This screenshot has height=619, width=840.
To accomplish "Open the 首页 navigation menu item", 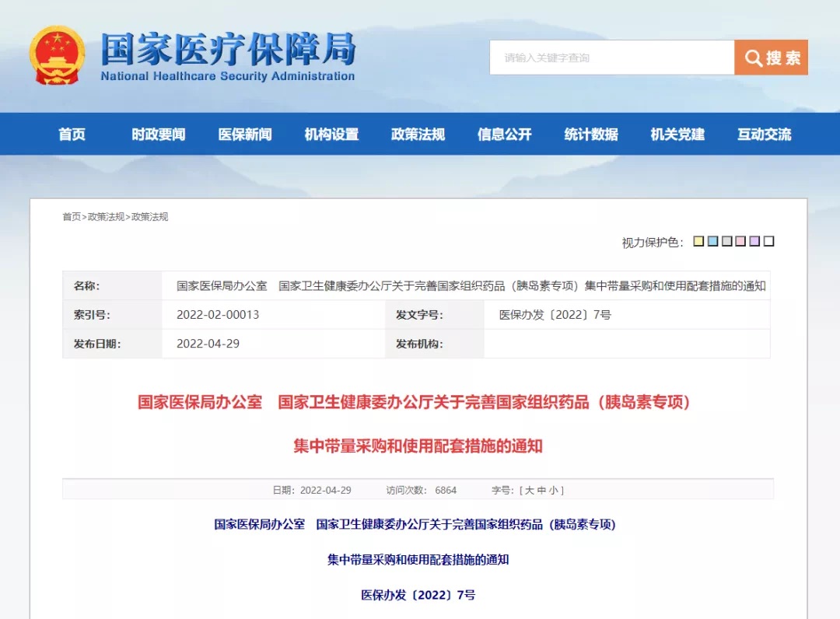I will click(x=72, y=134).
